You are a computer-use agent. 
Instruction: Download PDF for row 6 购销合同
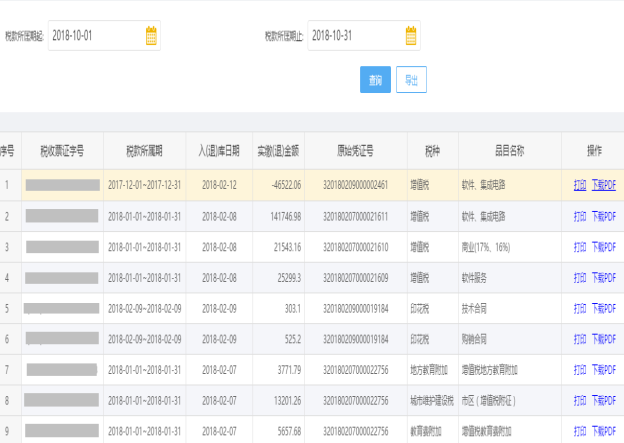click(604, 340)
